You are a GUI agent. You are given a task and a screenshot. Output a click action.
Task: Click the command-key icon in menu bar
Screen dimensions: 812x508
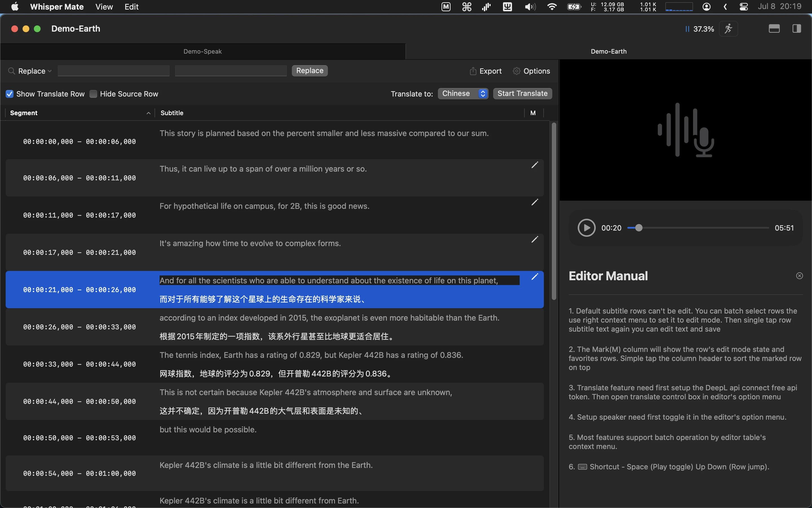pos(467,7)
